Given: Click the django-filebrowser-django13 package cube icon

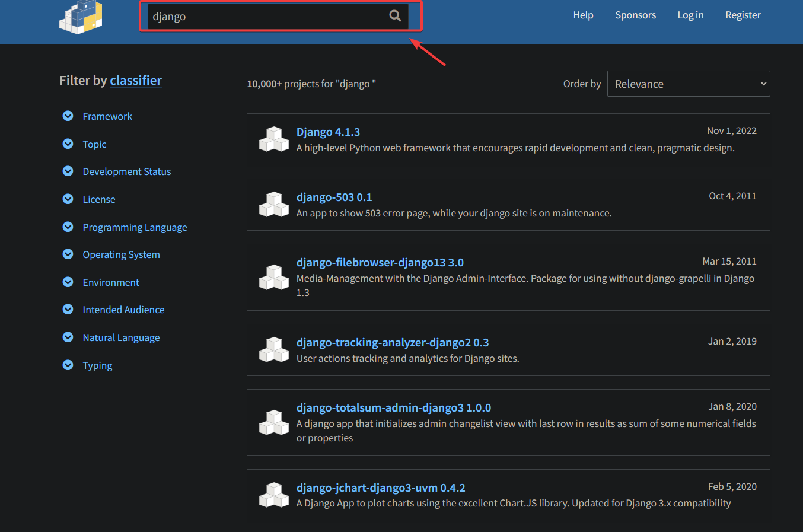Looking at the screenshot, I should point(274,277).
